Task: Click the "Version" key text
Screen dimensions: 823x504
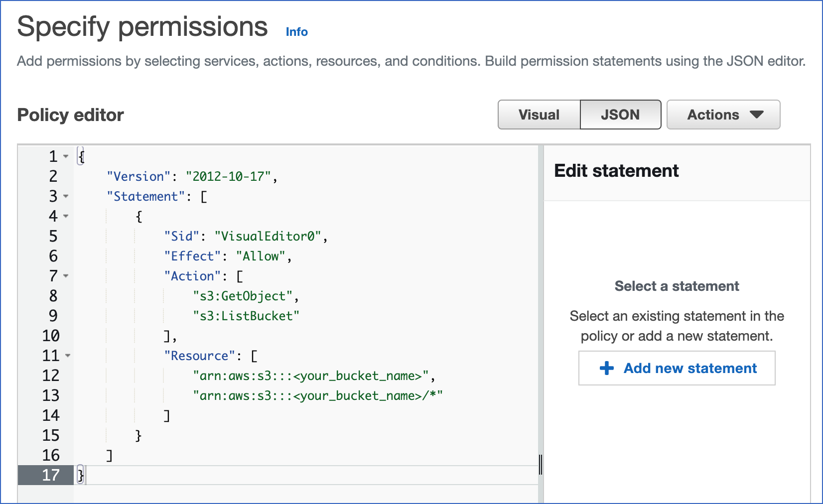Action: tap(139, 176)
